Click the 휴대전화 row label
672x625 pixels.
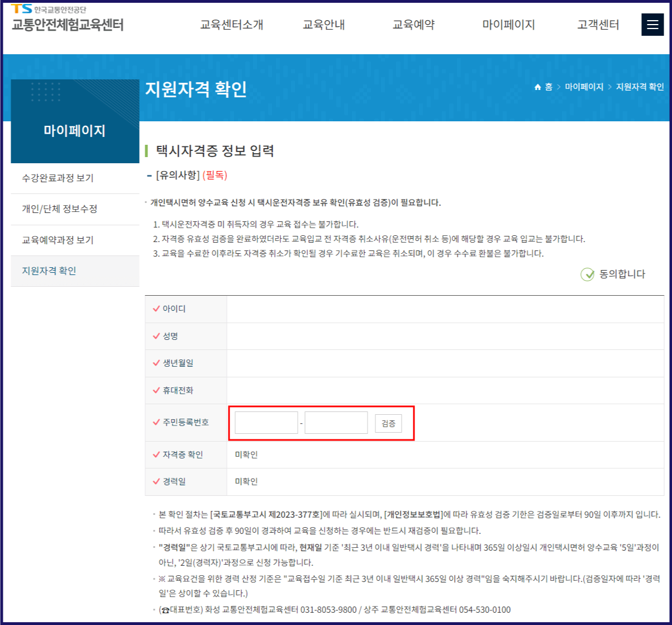point(178,390)
